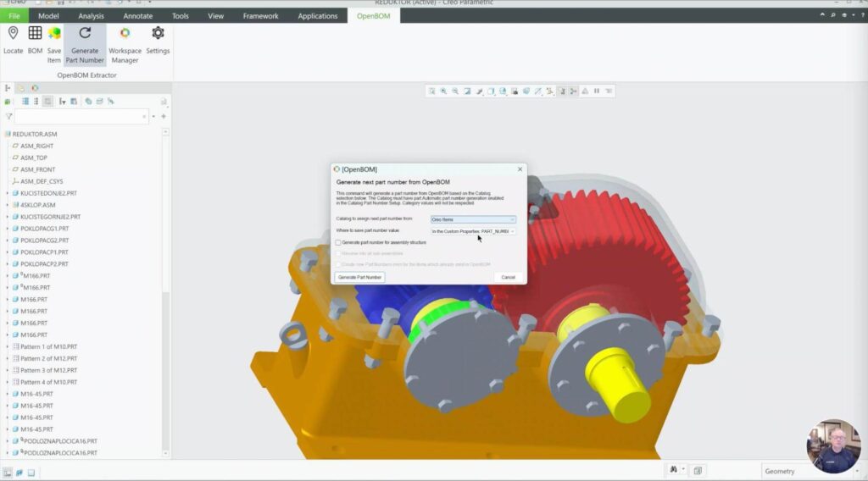Click the plus icon beside tree search
The image size is (868, 481).
point(164,117)
